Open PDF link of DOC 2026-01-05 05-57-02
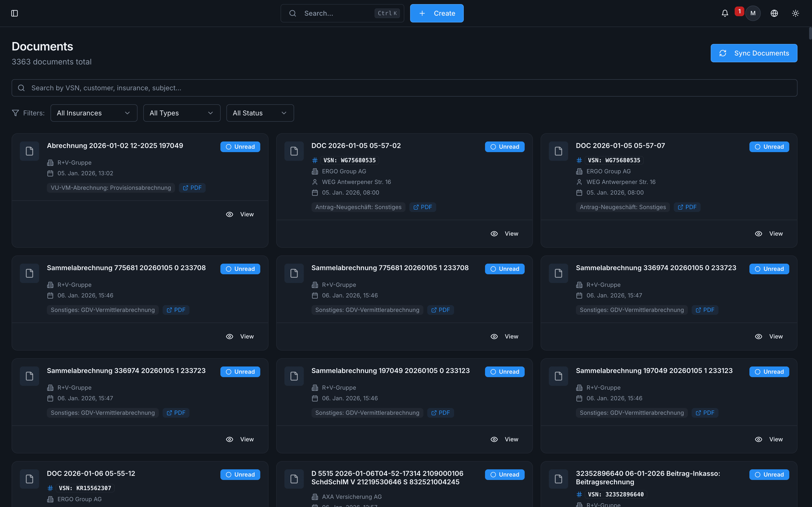The image size is (812, 507). click(x=422, y=207)
